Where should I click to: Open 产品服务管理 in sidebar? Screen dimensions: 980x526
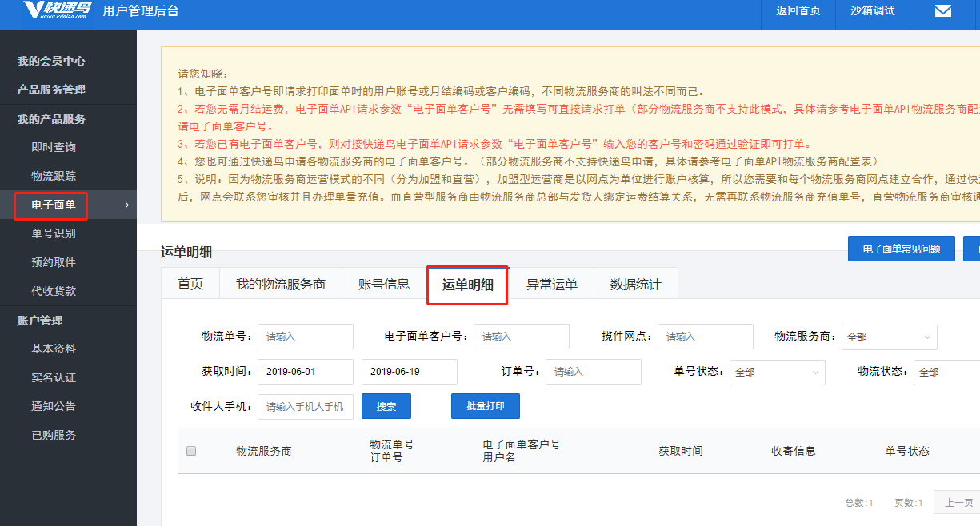[51, 90]
